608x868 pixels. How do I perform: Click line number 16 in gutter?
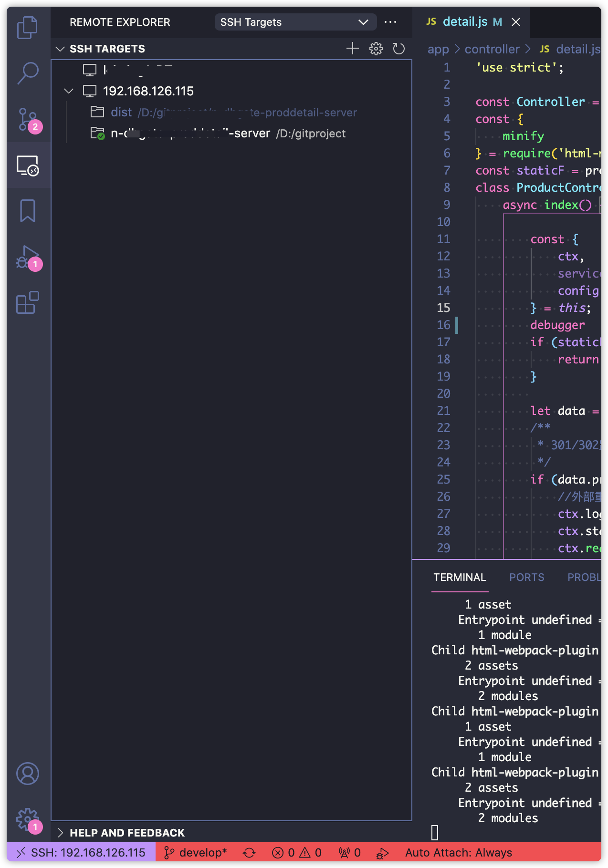coord(444,325)
